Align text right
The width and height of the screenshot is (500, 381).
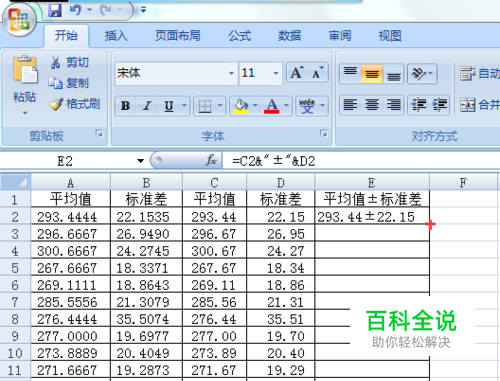coord(393,105)
